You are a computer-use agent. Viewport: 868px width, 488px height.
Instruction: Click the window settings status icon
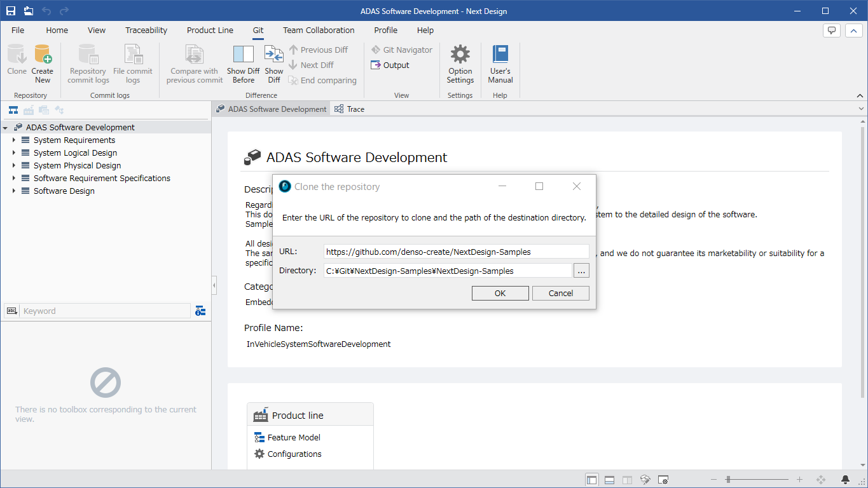663,480
